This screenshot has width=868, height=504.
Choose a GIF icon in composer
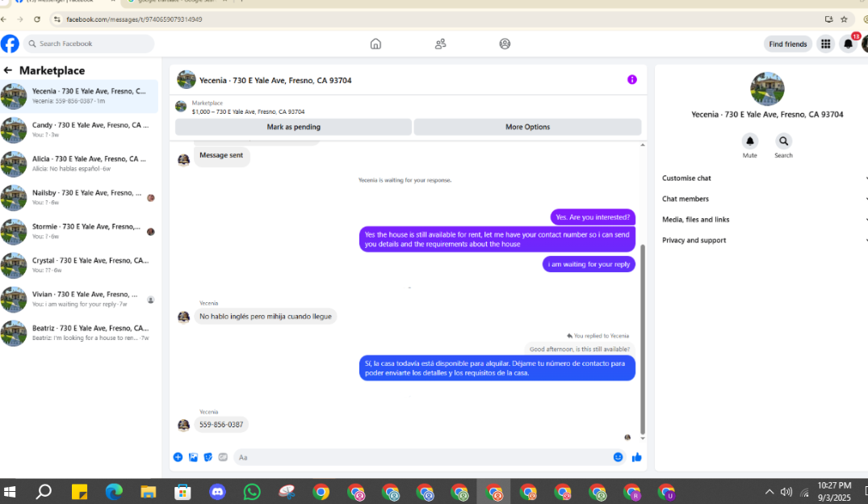(x=223, y=457)
